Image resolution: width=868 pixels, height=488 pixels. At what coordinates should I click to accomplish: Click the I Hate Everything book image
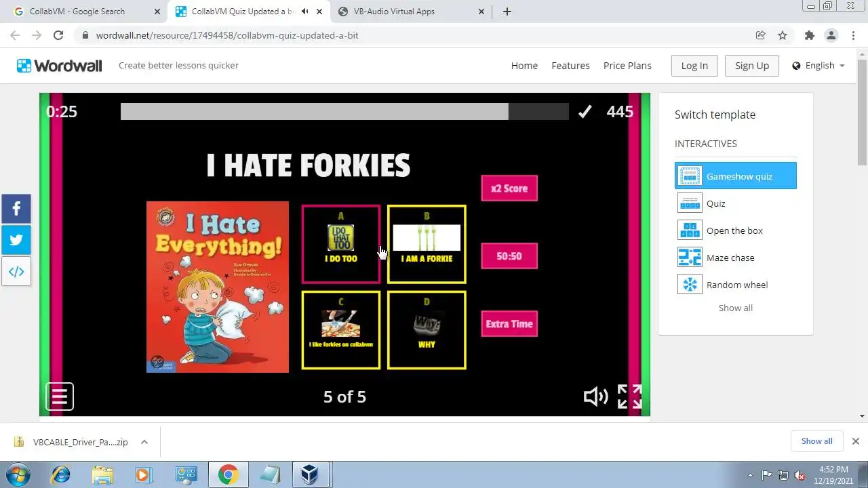tap(218, 287)
